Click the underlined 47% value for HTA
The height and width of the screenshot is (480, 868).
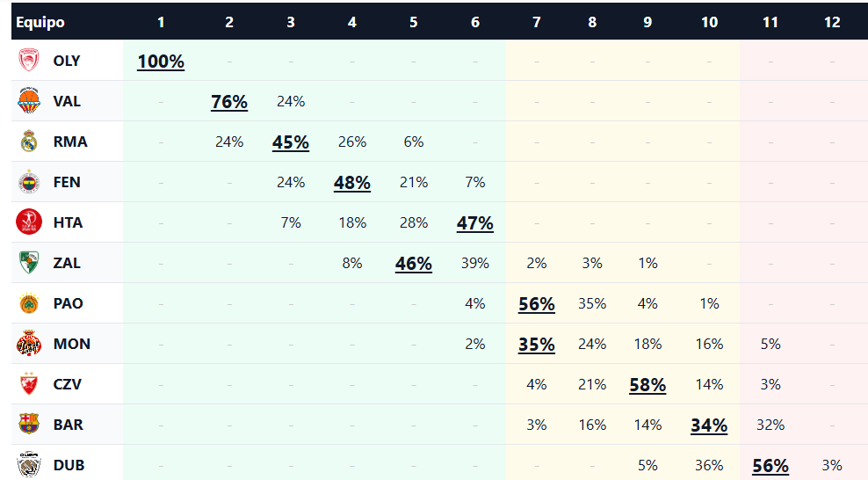475,223
